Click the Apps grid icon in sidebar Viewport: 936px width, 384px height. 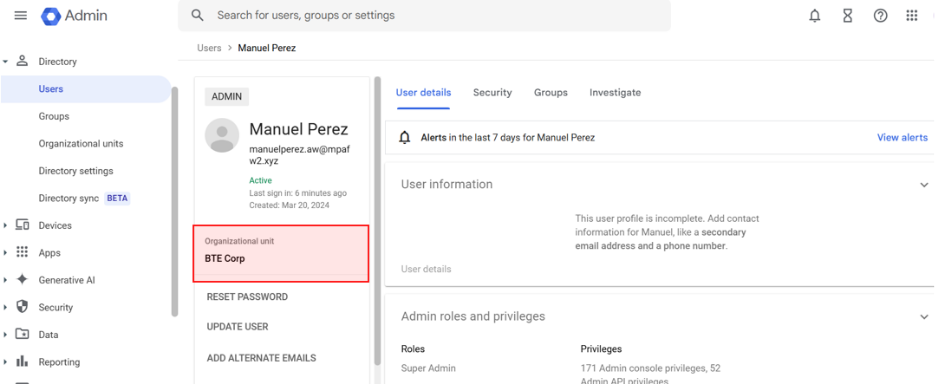[22, 252]
